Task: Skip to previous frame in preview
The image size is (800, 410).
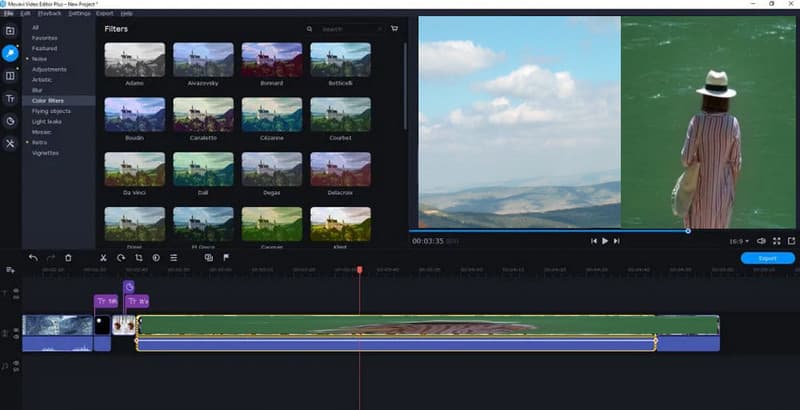Action: [593, 241]
